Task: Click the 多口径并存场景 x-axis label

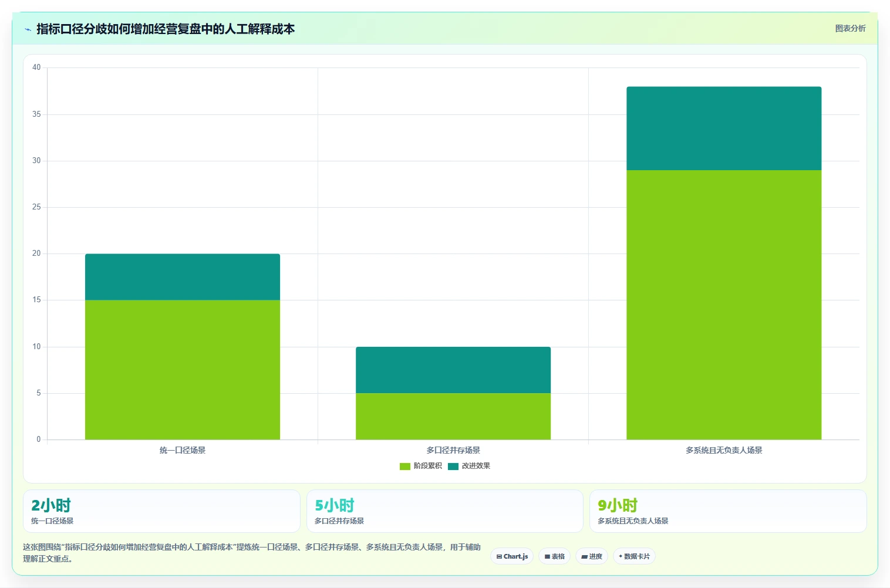Action: click(x=453, y=450)
